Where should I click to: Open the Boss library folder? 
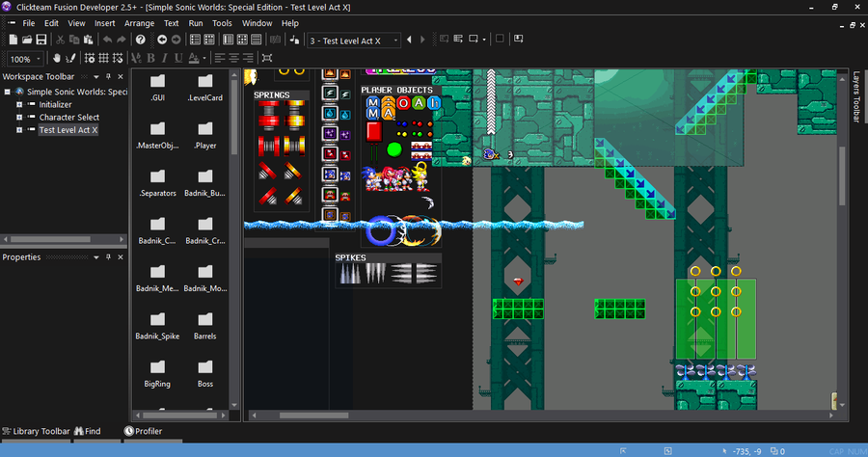(205, 373)
